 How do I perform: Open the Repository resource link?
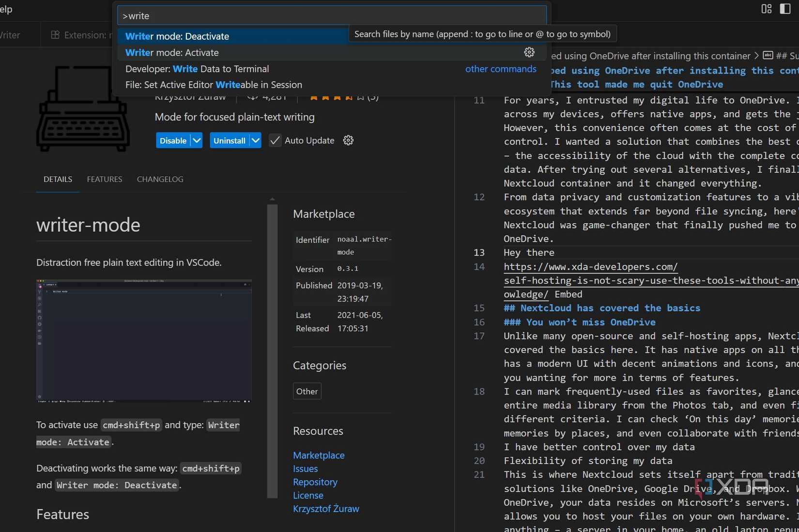pyautogui.click(x=315, y=482)
